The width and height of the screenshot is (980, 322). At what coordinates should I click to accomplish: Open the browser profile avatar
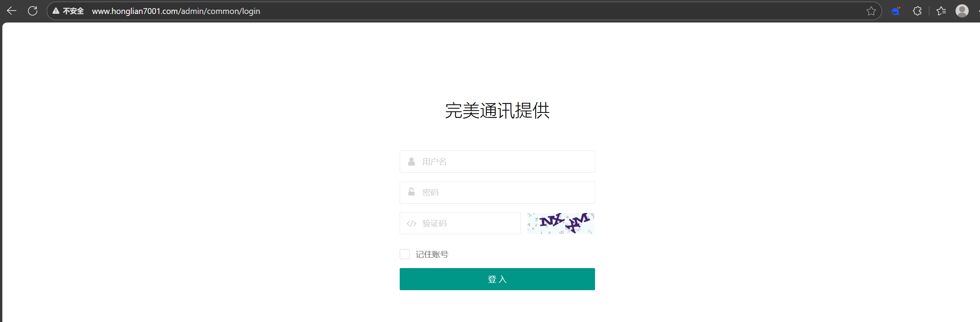[x=962, y=11]
